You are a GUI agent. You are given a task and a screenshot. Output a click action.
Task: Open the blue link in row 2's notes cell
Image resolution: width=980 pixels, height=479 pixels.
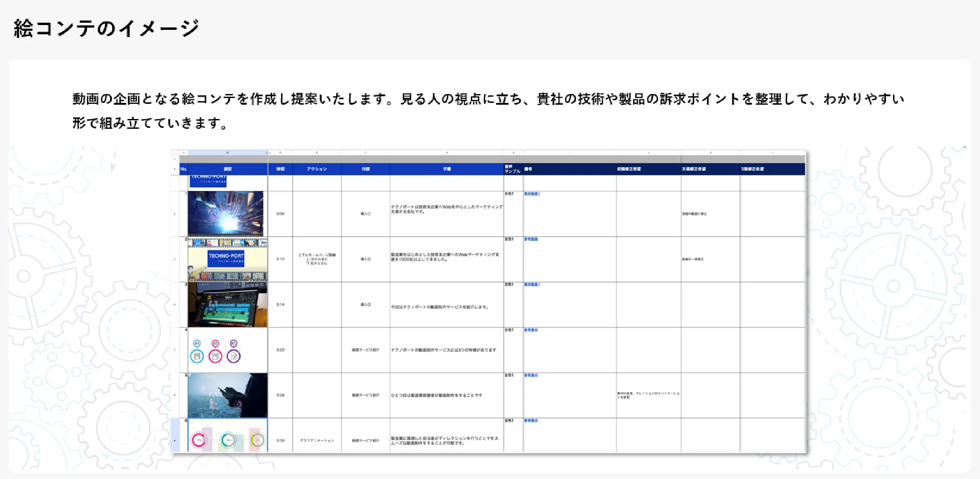(531, 239)
